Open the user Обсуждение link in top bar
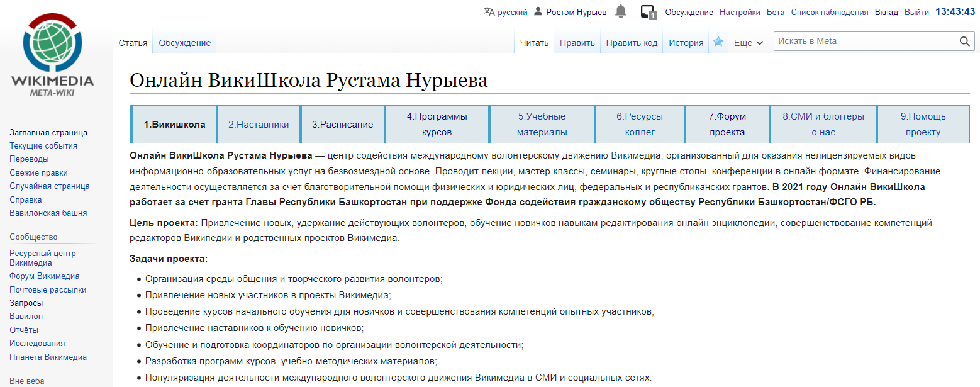The width and height of the screenshot is (980, 387). point(689,12)
